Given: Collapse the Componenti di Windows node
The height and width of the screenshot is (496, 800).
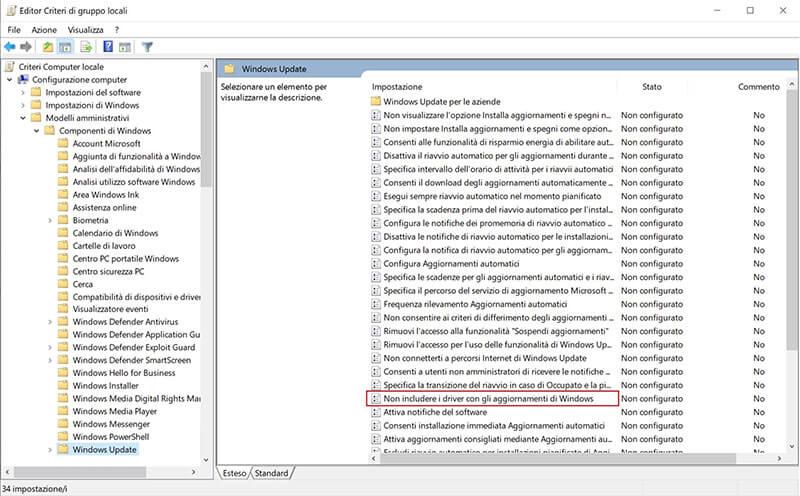Looking at the screenshot, I should pos(36,131).
